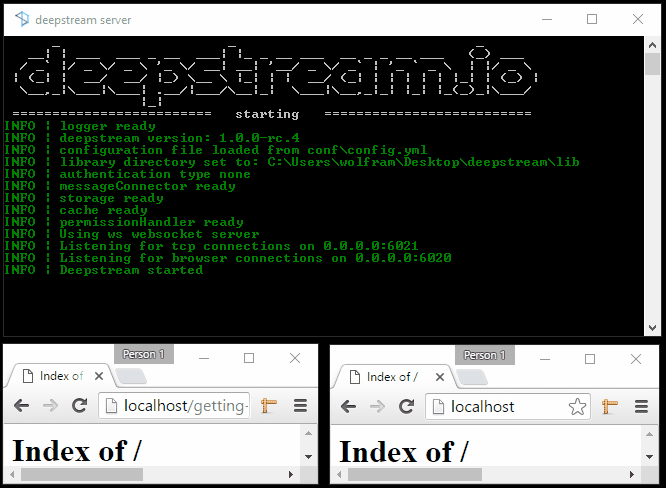The image size is (666, 488).
Task: Open hamburger menu in right browser window
Action: coord(641,407)
